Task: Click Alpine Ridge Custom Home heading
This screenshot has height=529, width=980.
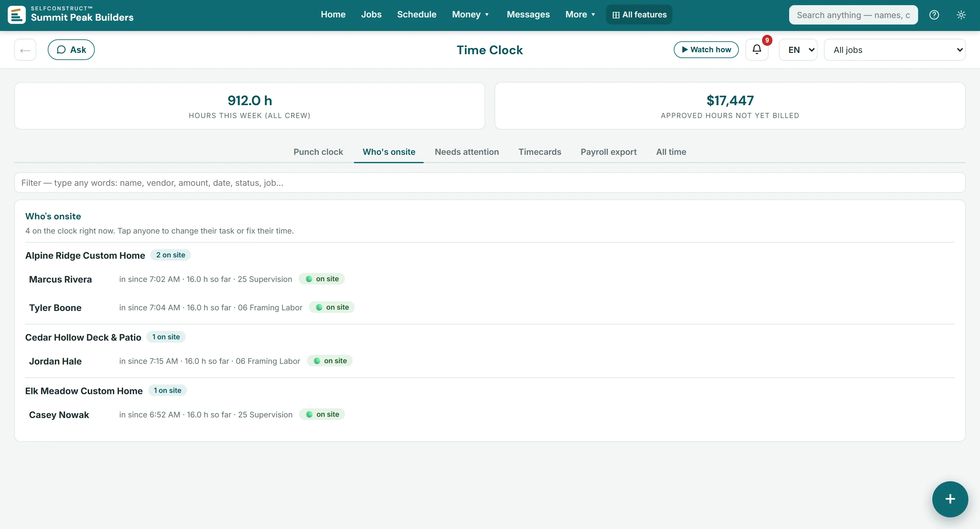Action: [85, 255]
